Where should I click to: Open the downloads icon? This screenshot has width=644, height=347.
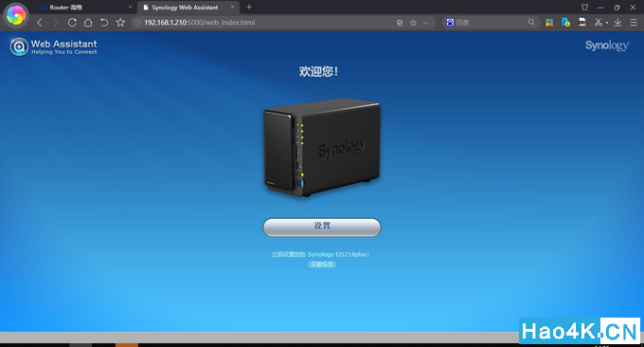click(617, 23)
